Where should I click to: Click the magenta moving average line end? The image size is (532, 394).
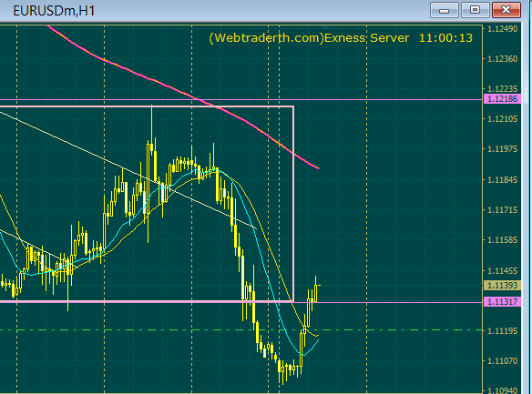click(x=318, y=167)
